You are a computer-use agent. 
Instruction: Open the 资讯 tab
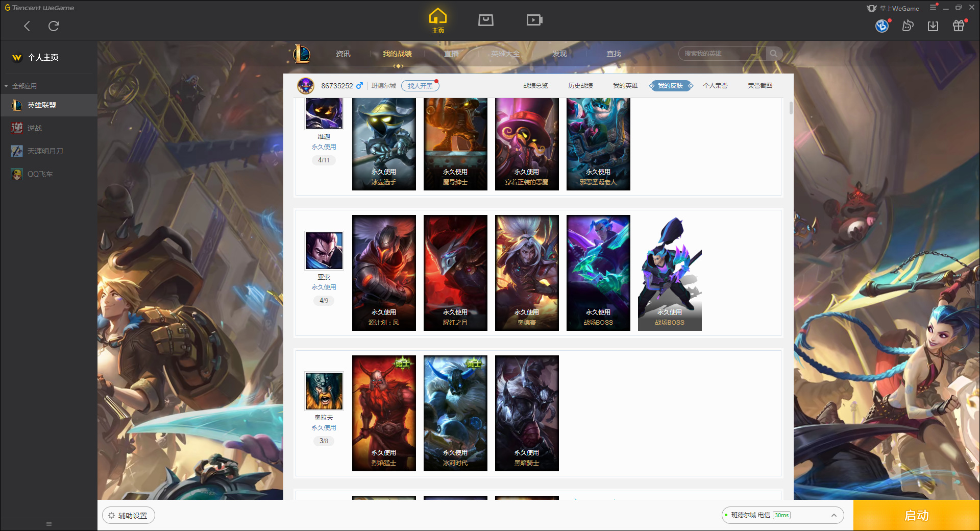tap(343, 54)
